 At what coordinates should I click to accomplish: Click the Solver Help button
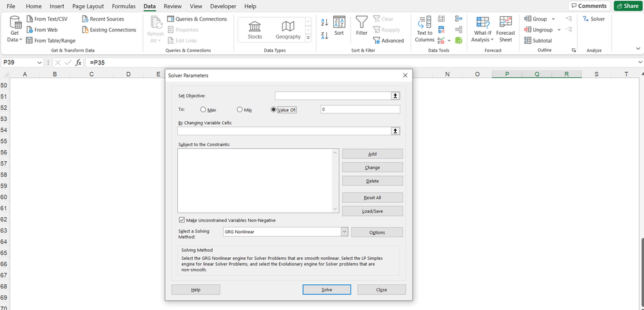tap(195, 289)
